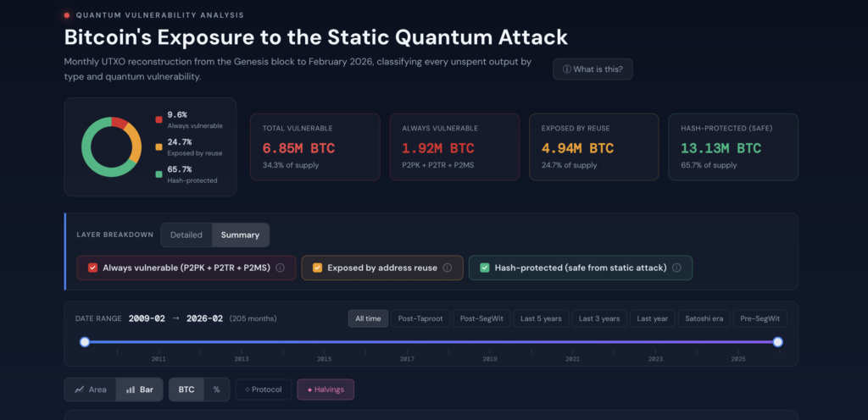Viewport: 868px width, 420px height.
Task: Uncheck Always vulnerable layer checkbox
Action: 92,268
